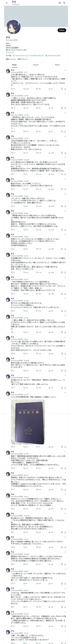Open the marshmallow-qa.com profile link
Image resolution: width=72 pixels, height=644 pixels.
[29, 55]
